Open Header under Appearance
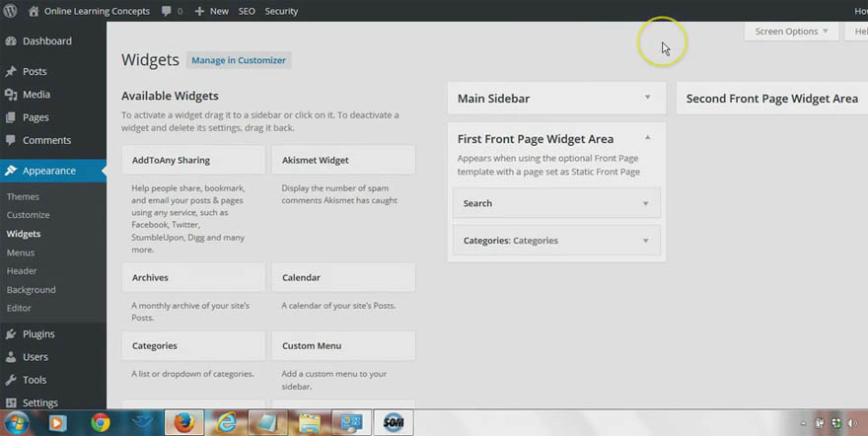 (22, 271)
